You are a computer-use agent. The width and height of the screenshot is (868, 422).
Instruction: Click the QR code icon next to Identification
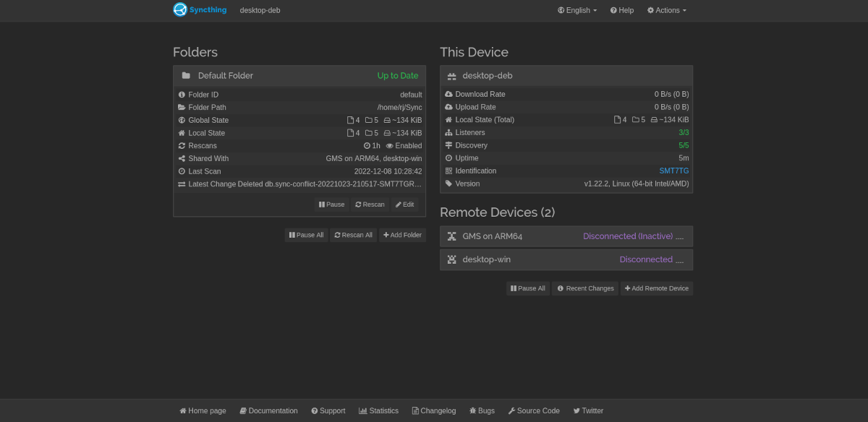coord(448,171)
